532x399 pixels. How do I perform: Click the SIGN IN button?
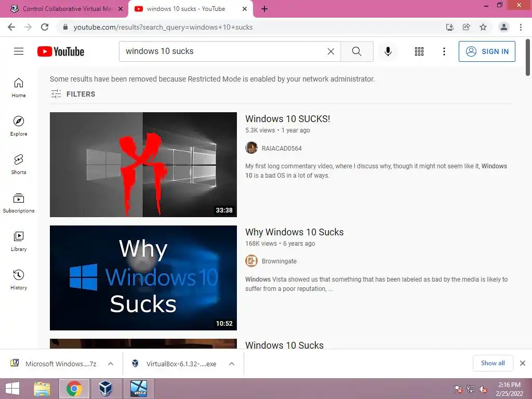tap(487, 51)
